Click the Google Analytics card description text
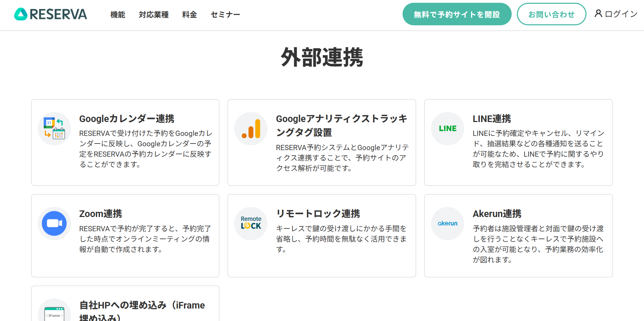644x321 pixels. click(x=342, y=158)
